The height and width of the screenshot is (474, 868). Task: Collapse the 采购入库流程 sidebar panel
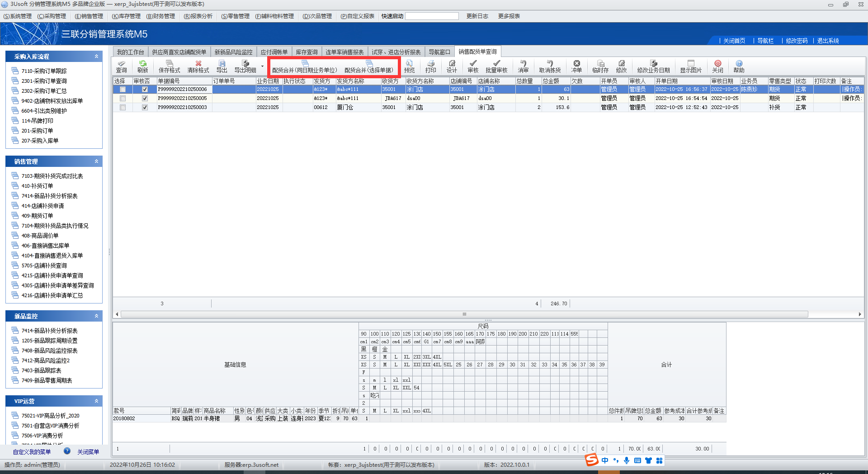[x=96, y=57]
